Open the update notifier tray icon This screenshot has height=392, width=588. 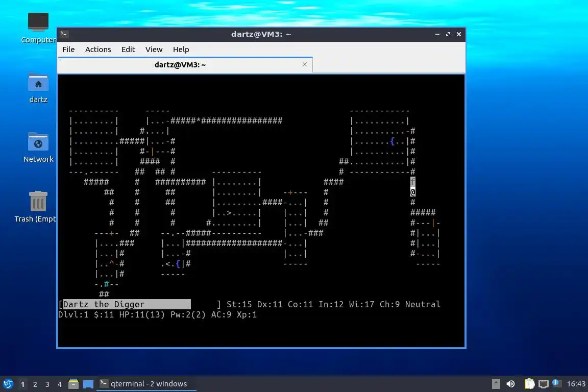point(556,383)
